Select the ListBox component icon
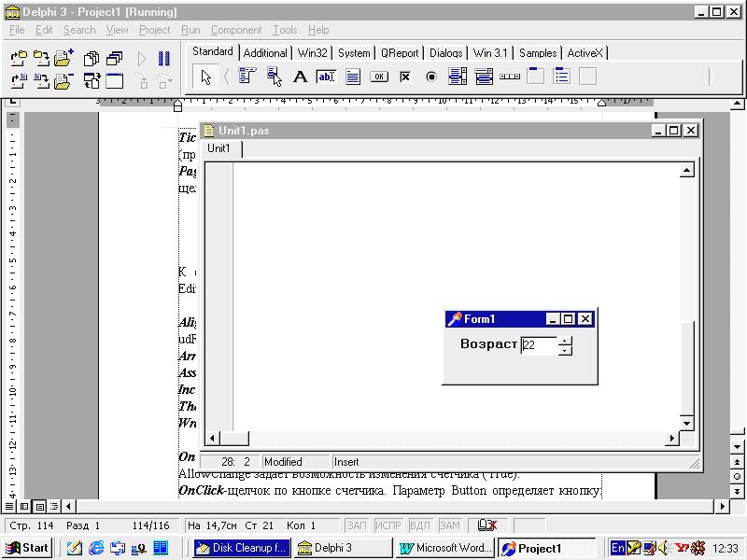The height and width of the screenshot is (560, 747). [458, 77]
